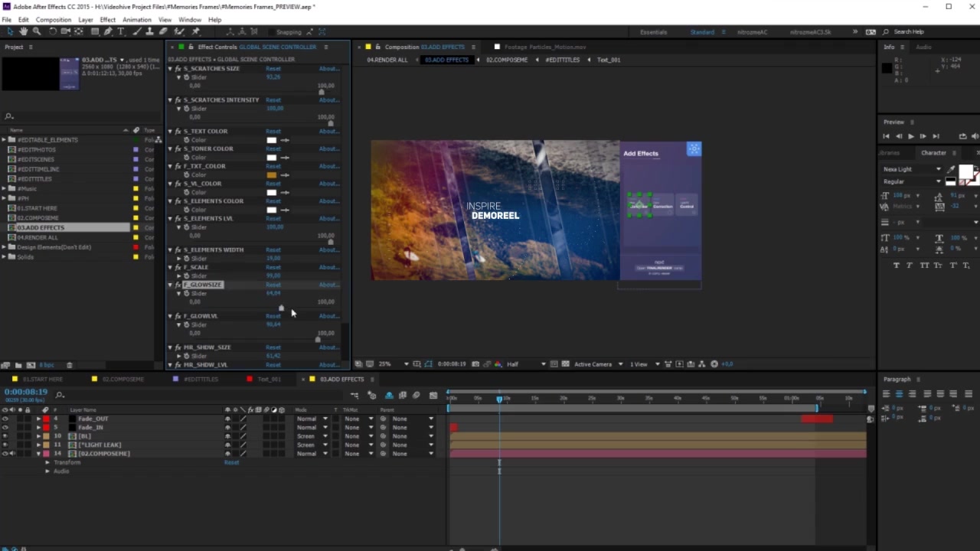This screenshot has width=980, height=551.
Task: Open the Composition menu
Action: point(54,20)
